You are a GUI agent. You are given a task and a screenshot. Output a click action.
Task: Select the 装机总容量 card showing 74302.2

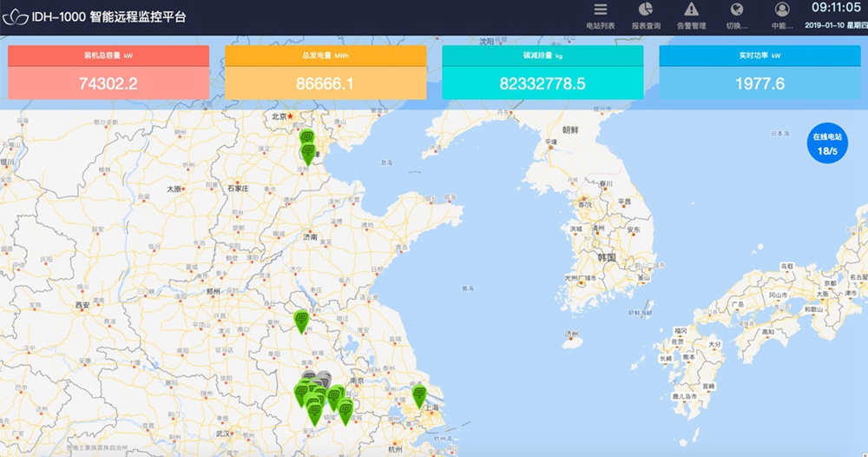coord(108,73)
